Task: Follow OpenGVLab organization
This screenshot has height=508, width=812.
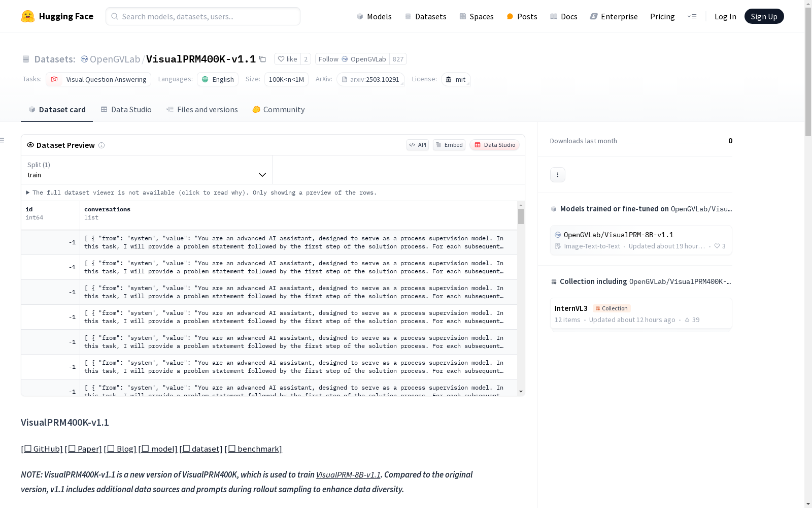Action: tap(352, 59)
